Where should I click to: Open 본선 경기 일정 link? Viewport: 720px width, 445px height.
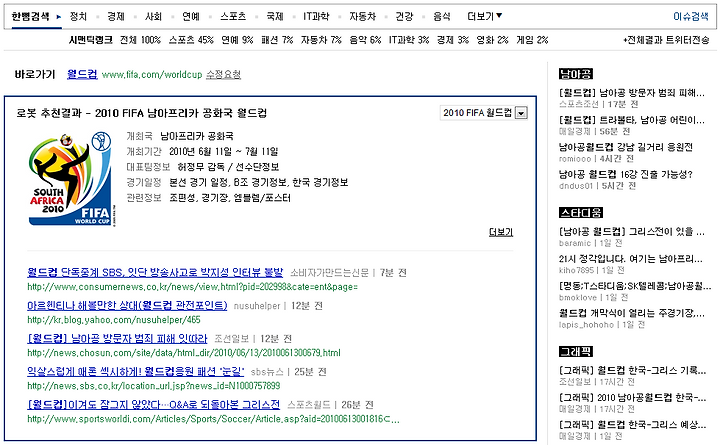pos(199,182)
